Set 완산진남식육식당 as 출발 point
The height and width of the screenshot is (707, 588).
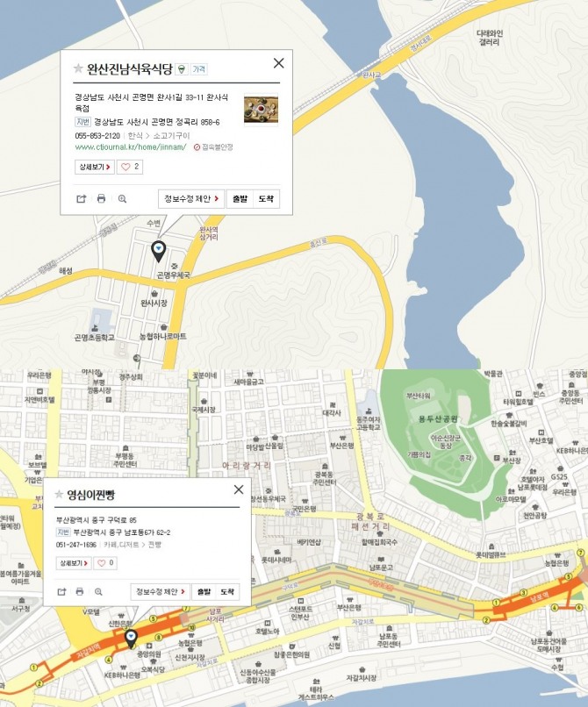[240, 199]
